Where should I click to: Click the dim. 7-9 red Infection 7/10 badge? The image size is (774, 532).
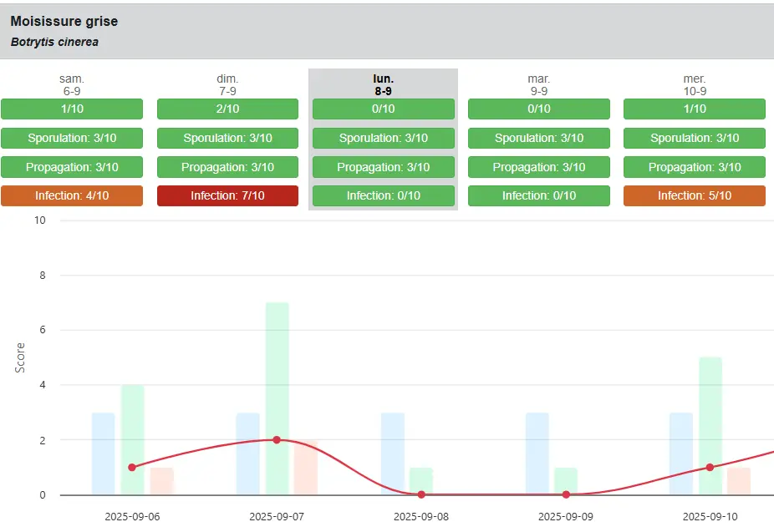pos(227,196)
